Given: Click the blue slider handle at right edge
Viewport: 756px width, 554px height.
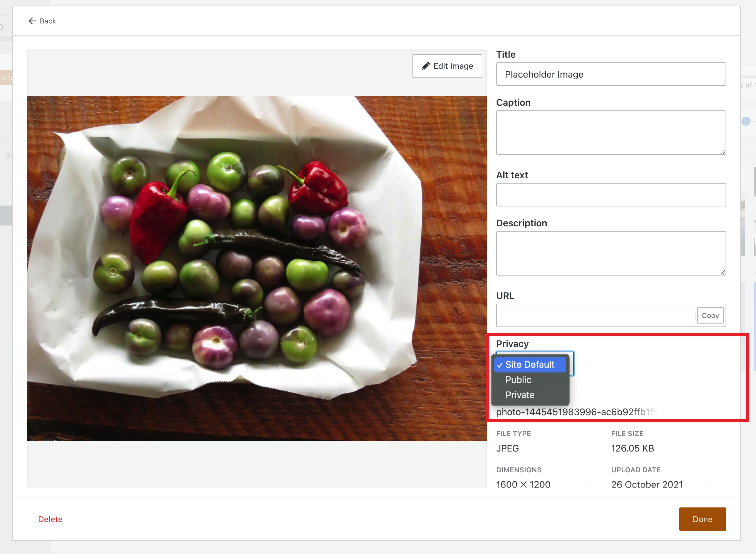Looking at the screenshot, I should [746, 121].
